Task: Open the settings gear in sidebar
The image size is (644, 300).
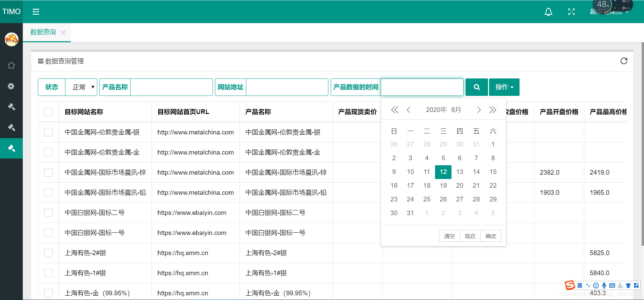Action: pos(11,86)
